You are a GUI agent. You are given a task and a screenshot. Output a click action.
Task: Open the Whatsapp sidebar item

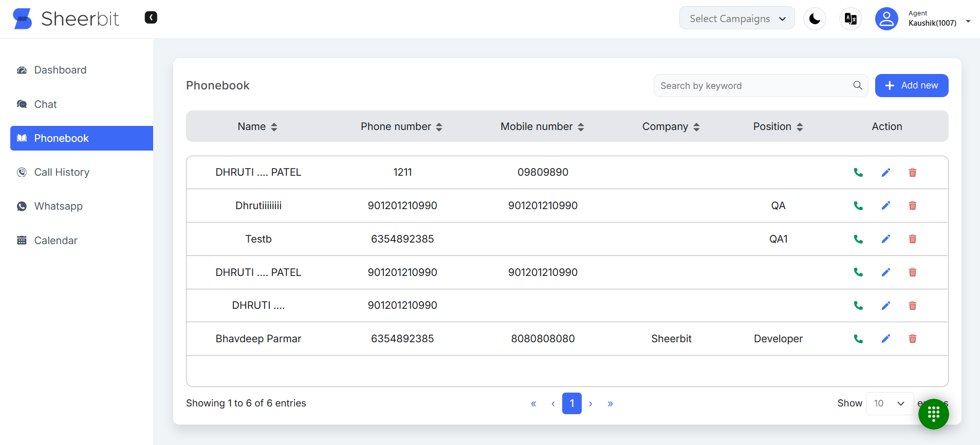(58, 206)
